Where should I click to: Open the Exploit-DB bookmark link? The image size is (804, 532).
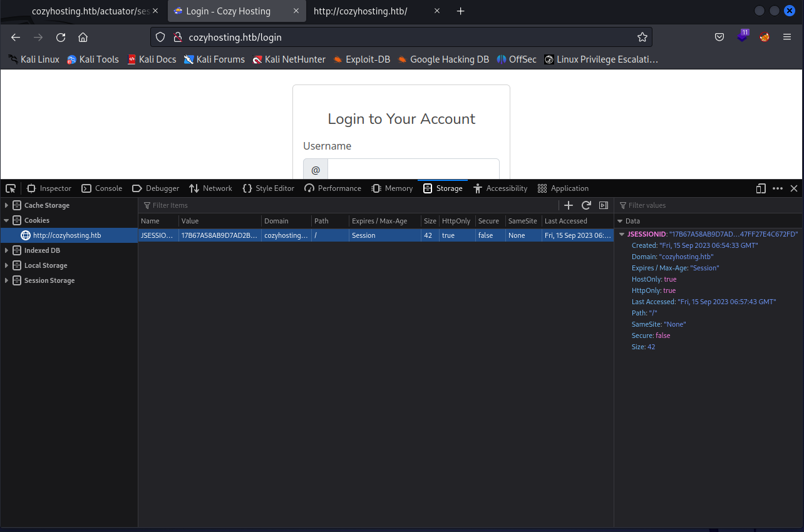coord(361,59)
